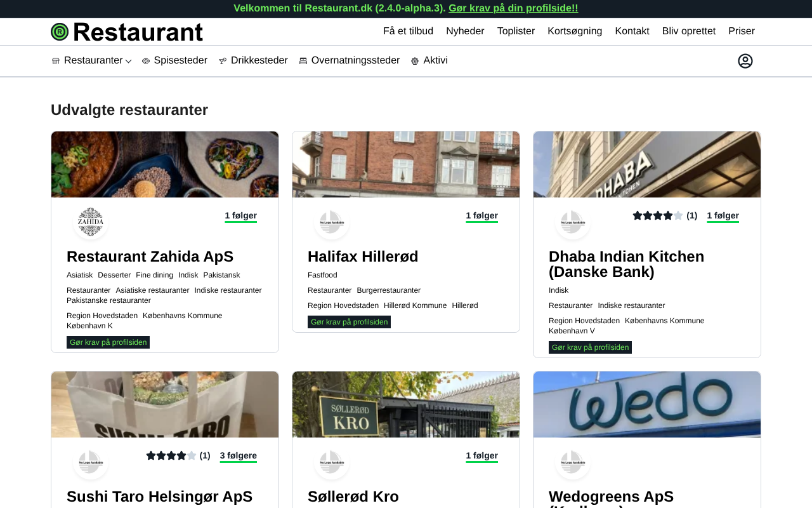Click the Restaurant Zahida logo
The height and width of the screenshot is (508, 812).
91,222
